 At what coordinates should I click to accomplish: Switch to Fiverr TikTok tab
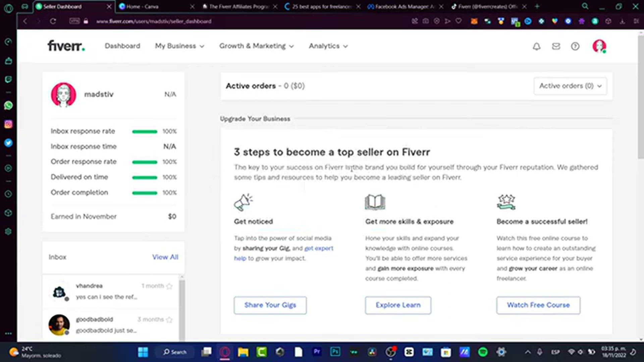click(488, 6)
